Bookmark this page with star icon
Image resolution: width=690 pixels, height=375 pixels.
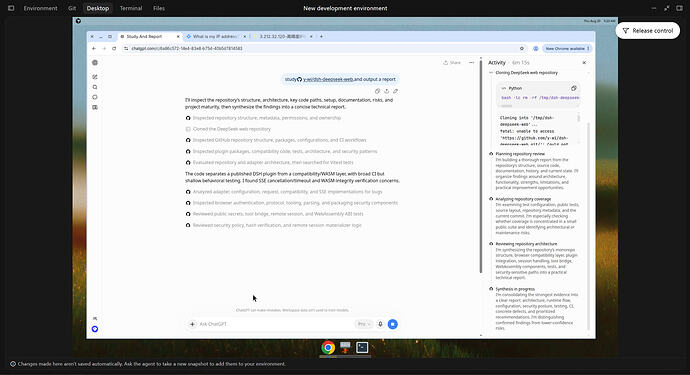[522, 48]
